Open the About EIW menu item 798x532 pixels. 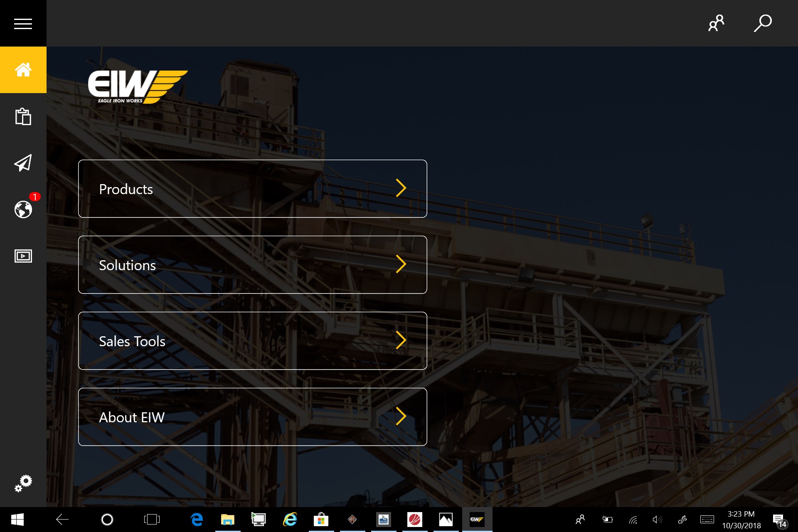252,417
